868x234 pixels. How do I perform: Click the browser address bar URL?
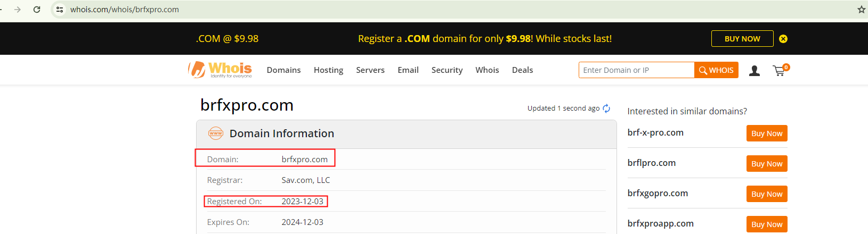click(x=125, y=10)
